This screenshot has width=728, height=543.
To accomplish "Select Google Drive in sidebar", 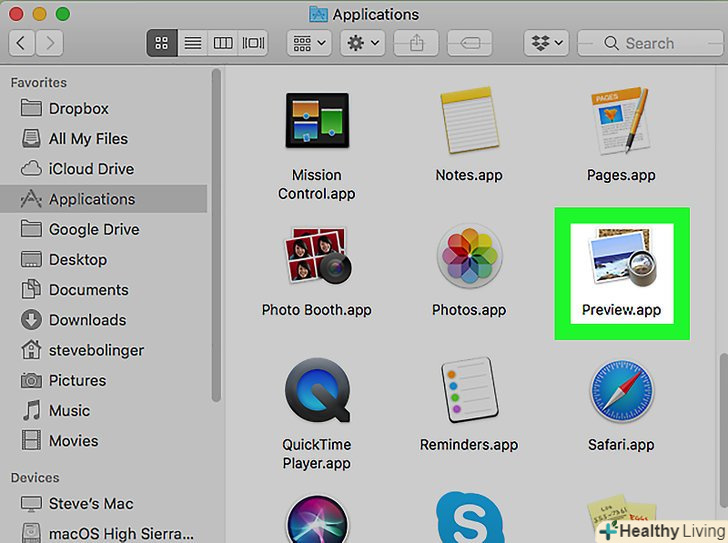I will tap(104, 229).
